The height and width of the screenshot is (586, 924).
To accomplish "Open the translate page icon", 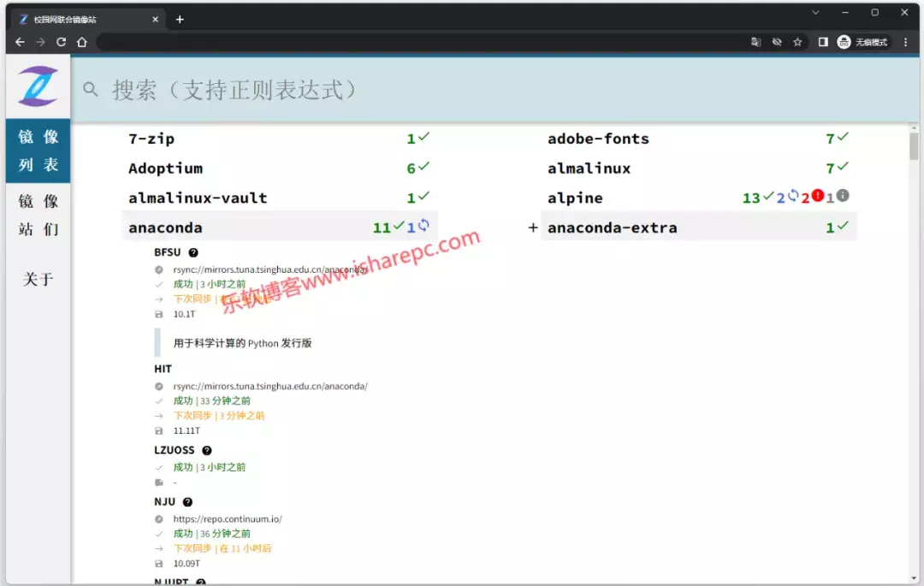I will point(755,42).
